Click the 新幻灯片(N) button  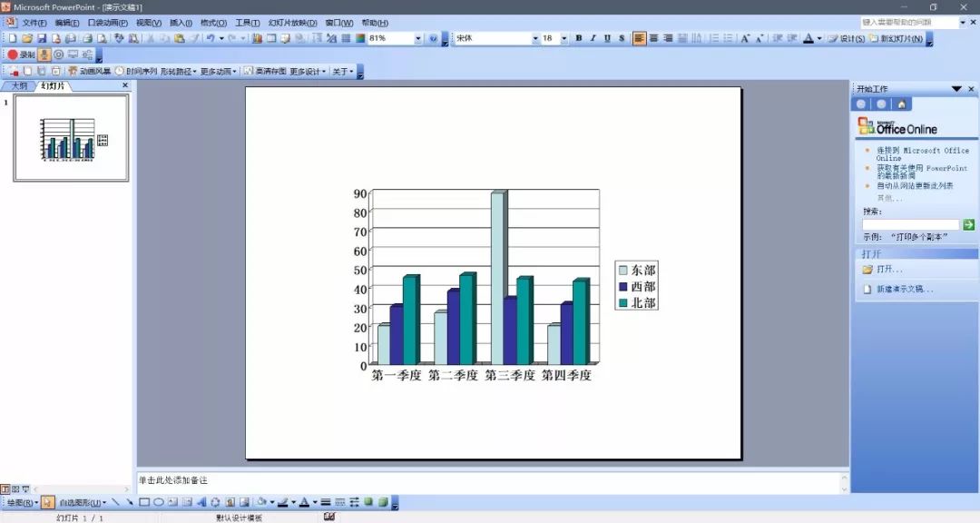(896, 38)
